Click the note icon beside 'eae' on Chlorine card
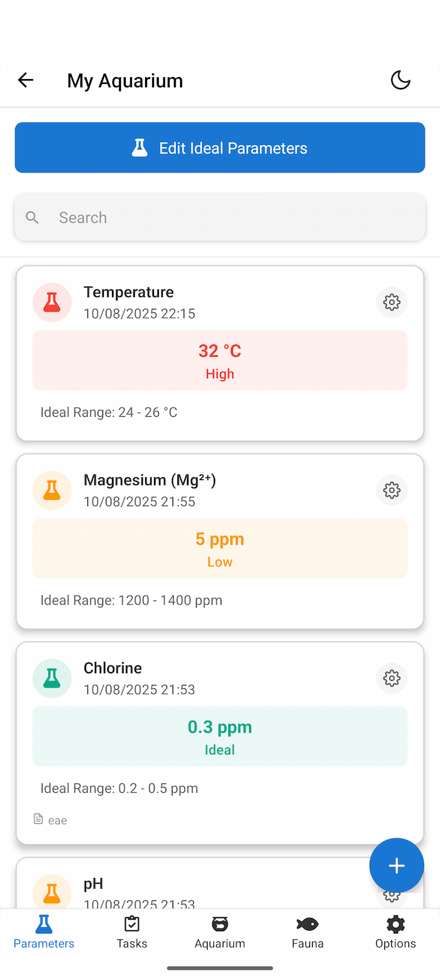This screenshot has height=980, width=440. point(37,818)
